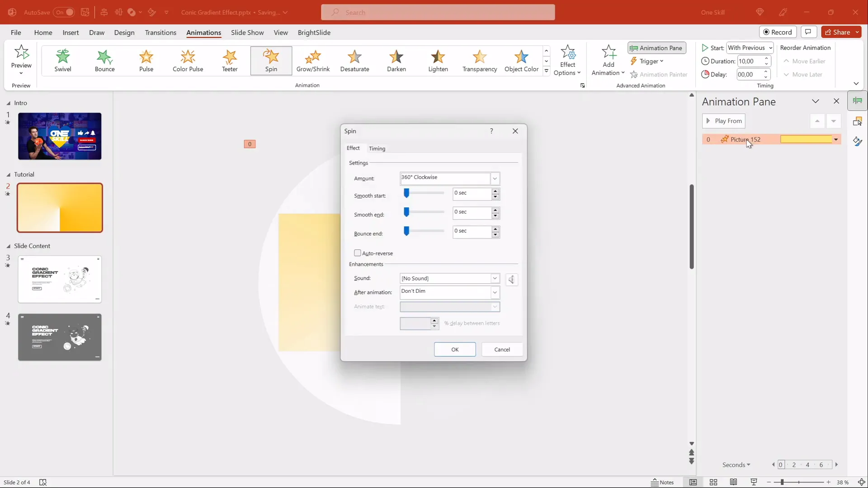Toggle the Auto-reverse checkbox
Image resolution: width=868 pixels, height=488 pixels.
click(x=358, y=253)
